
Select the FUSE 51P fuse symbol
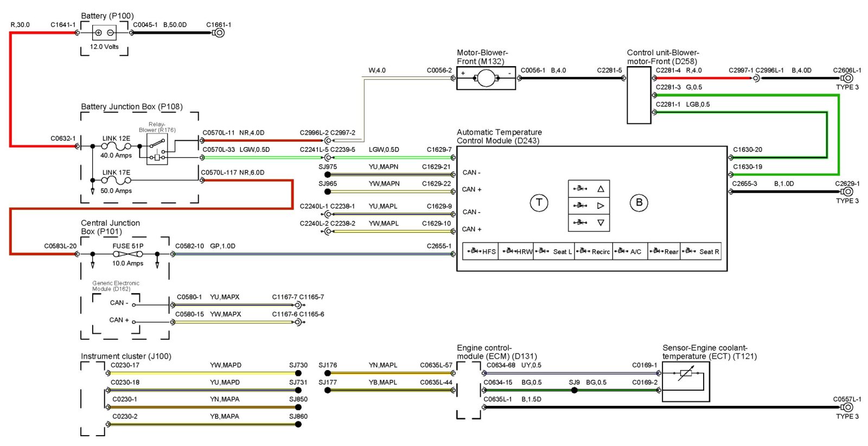coord(128,254)
